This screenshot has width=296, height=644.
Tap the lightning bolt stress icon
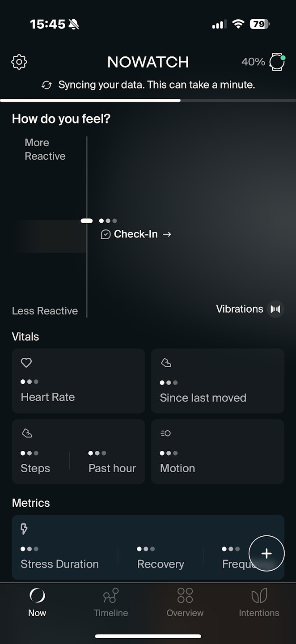pyautogui.click(x=24, y=530)
